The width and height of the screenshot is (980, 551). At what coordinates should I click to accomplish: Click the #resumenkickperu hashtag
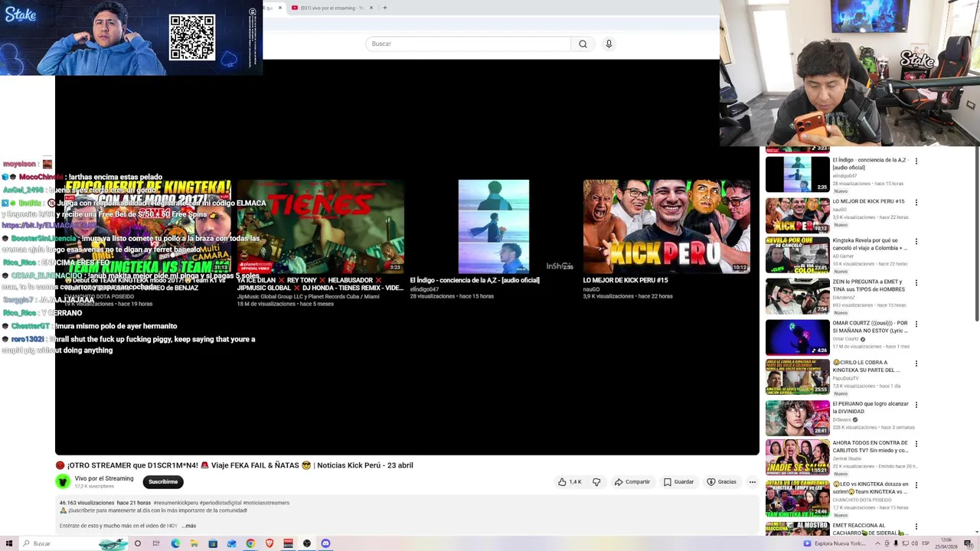[175, 503]
